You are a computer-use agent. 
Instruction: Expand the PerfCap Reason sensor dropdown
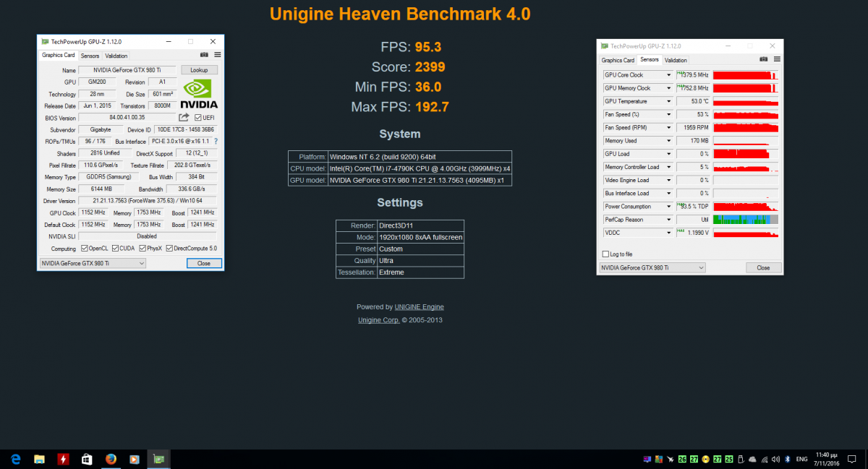point(668,220)
